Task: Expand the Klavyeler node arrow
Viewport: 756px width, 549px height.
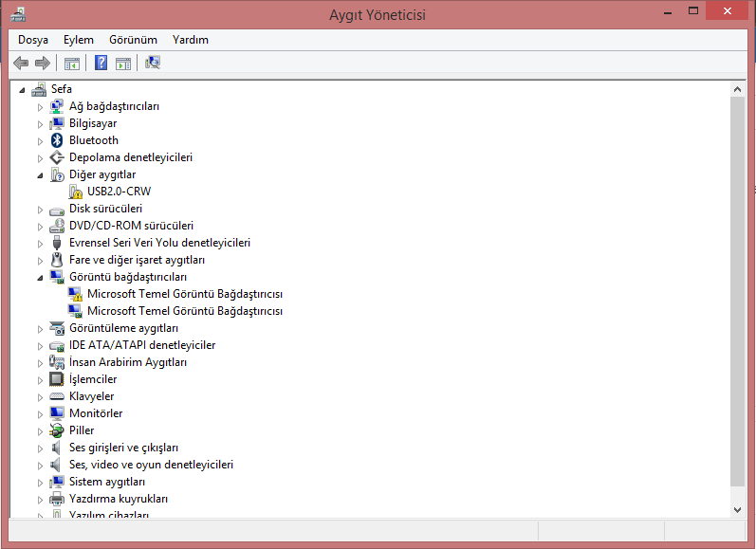Action: pos(40,397)
